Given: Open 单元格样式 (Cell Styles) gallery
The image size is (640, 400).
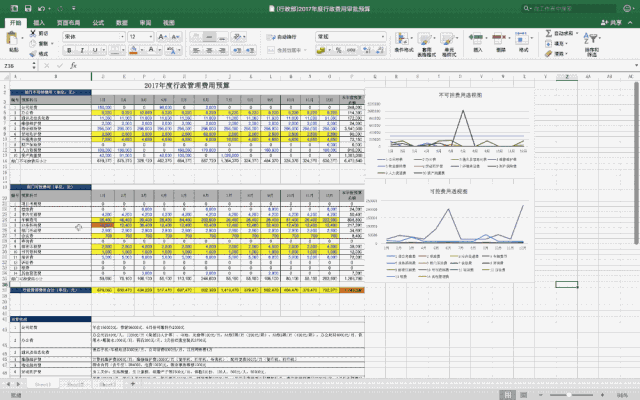Looking at the screenshot, I should 449,44.
